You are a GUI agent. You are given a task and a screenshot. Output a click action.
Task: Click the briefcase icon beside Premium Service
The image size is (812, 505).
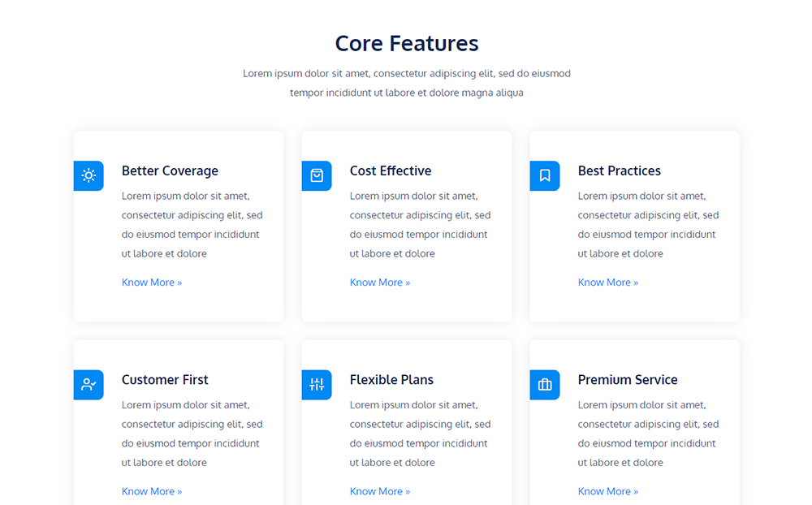click(x=545, y=384)
